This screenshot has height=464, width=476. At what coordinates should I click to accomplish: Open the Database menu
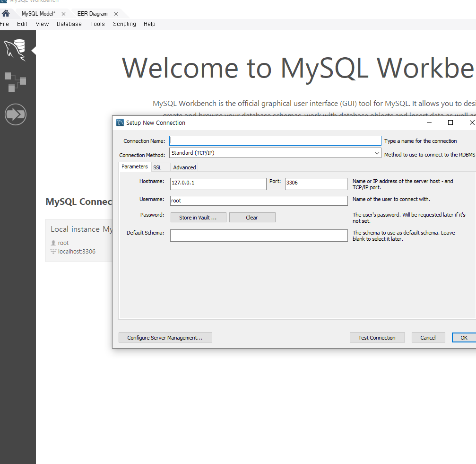pos(69,24)
